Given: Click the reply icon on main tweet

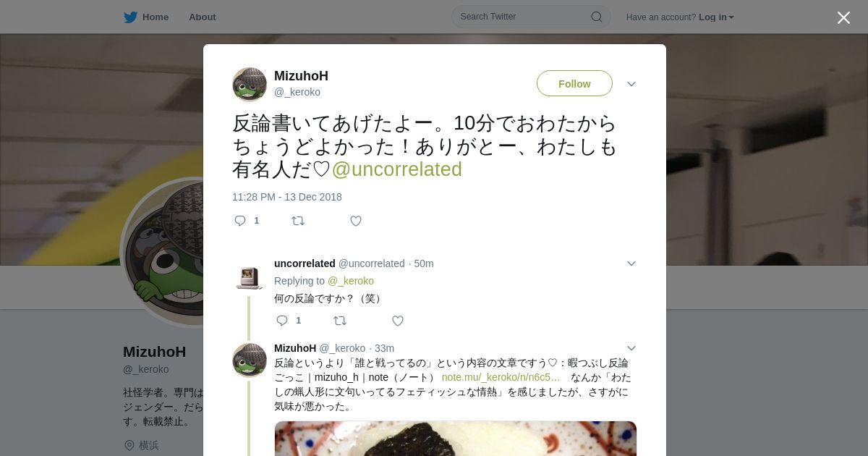Looking at the screenshot, I should tap(240, 221).
